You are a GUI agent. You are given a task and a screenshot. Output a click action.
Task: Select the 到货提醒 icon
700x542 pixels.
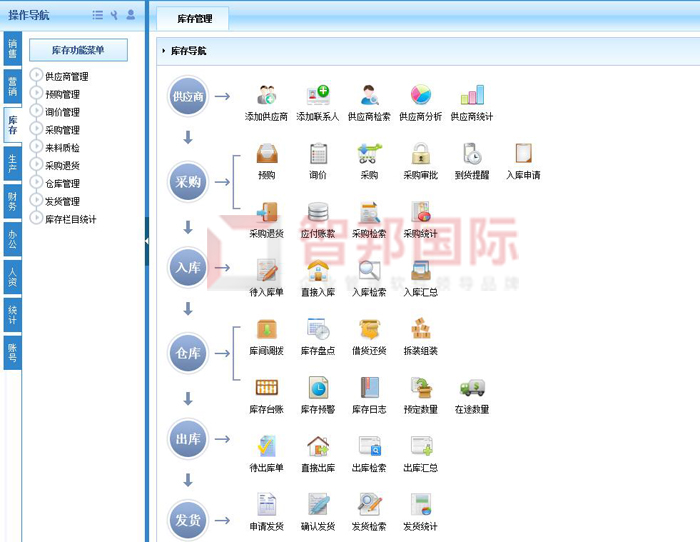point(472,155)
